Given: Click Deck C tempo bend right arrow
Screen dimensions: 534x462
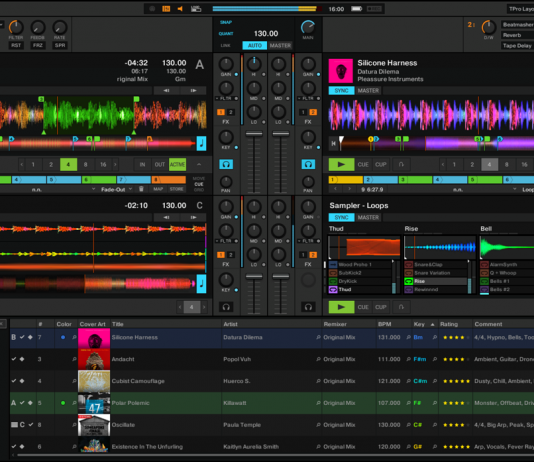Looking at the screenshot, I should coord(193,217).
